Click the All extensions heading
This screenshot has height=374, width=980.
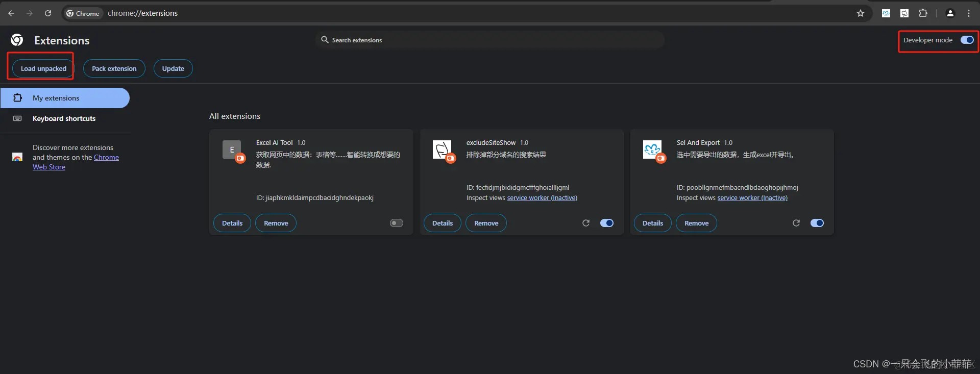235,116
